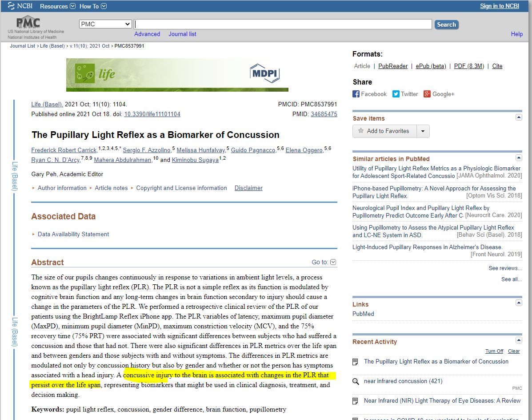Share article via Google+ icon

pyautogui.click(x=427, y=94)
